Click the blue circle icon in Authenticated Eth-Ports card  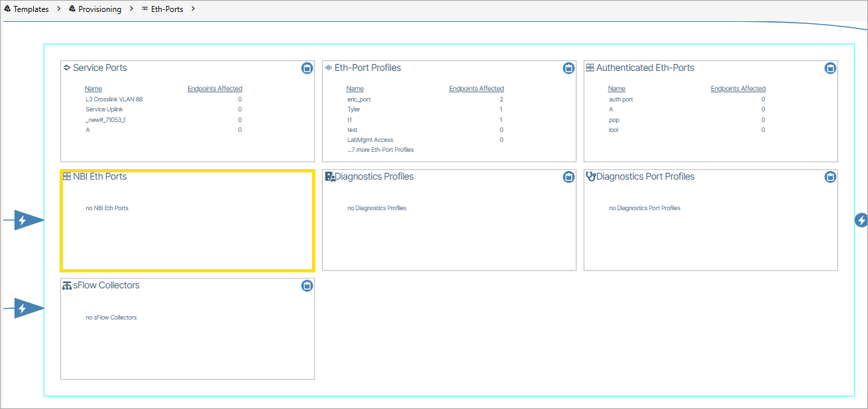(x=830, y=68)
